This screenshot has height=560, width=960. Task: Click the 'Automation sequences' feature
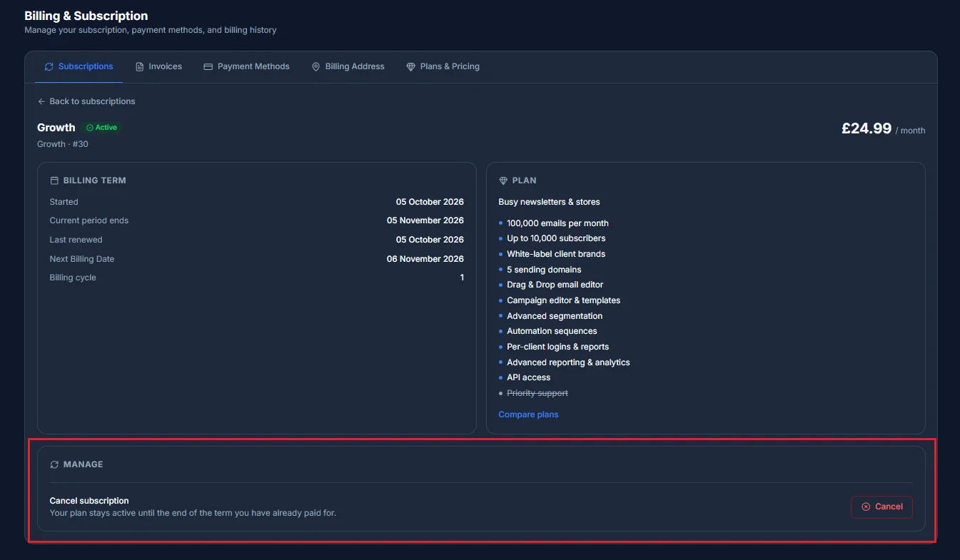552,331
